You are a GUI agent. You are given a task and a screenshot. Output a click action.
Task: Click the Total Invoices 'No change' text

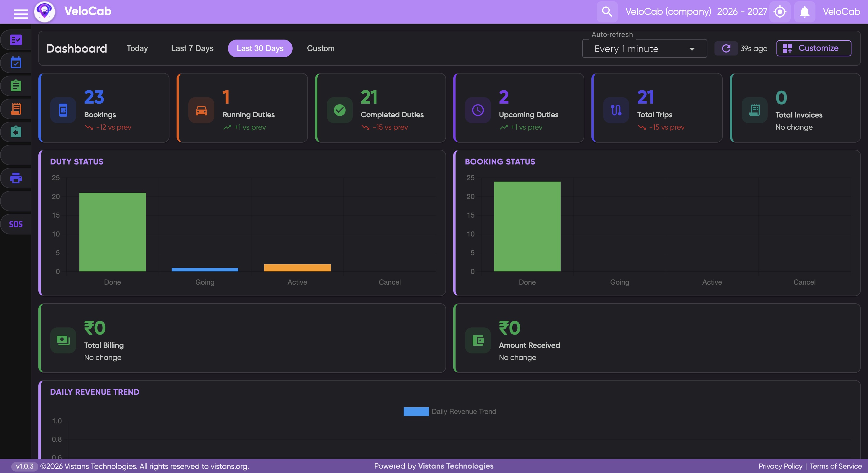[794, 127]
